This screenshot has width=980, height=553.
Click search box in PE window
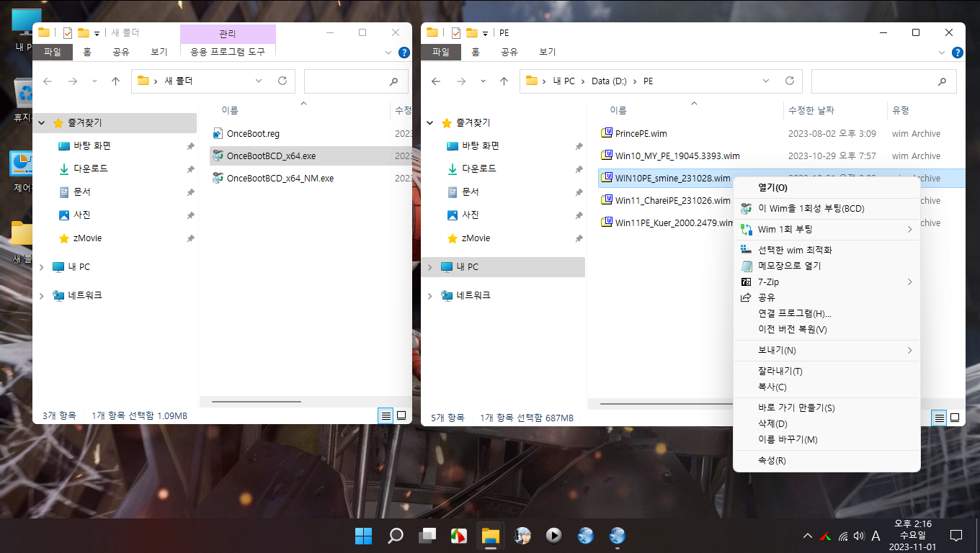tap(884, 81)
